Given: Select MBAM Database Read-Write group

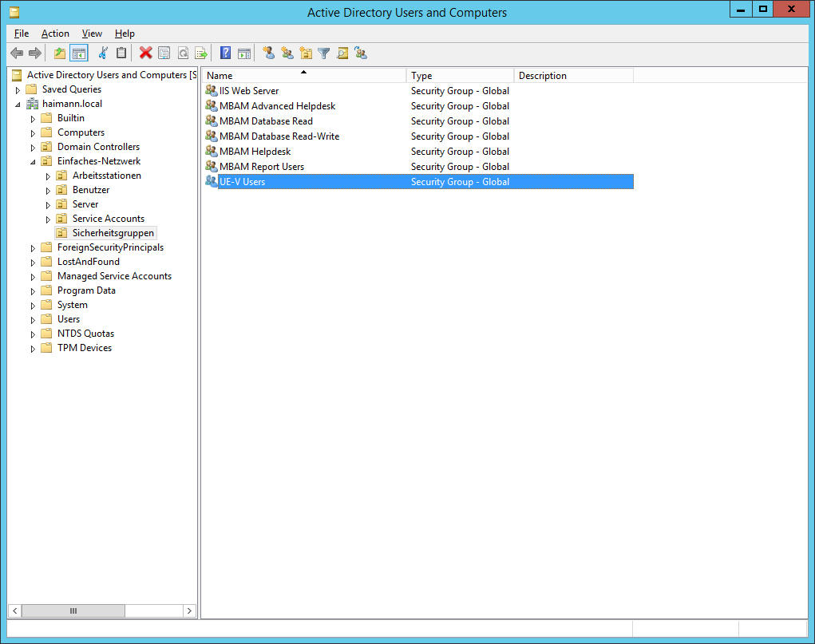Looking at the screenshot, I should point(279,136).
